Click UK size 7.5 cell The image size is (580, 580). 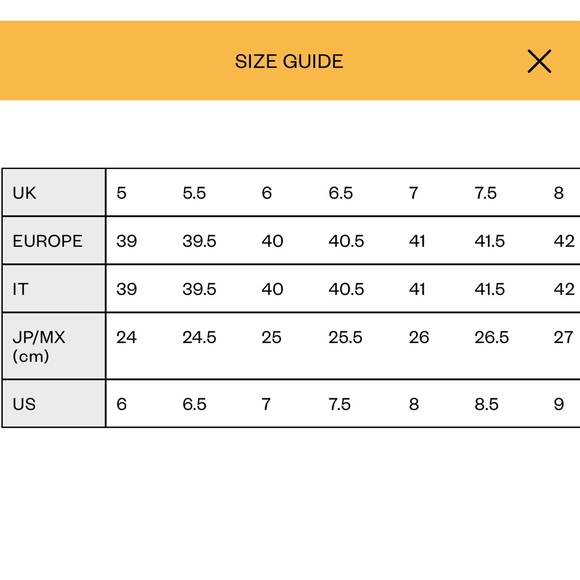click(486, 193)
